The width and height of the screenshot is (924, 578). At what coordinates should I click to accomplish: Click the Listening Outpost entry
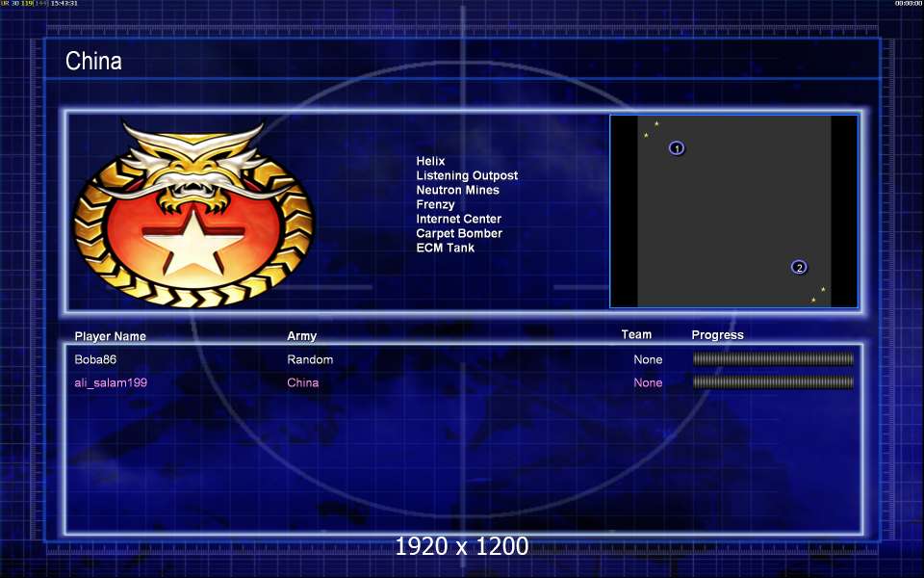467,175
